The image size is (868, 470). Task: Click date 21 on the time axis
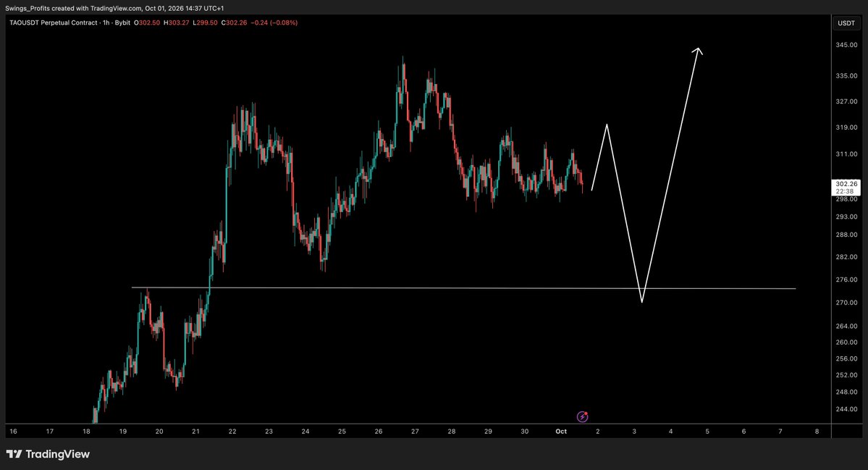[x=196, y=431]
